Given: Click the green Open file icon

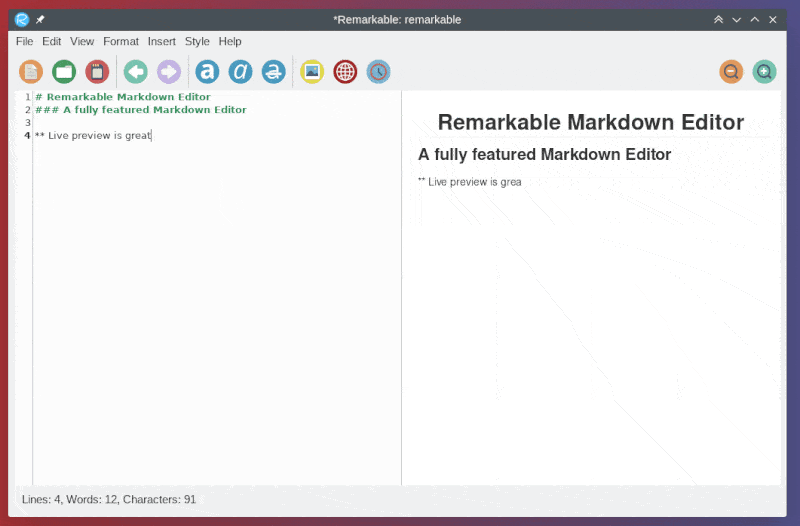Looking at the screenshot, I should coord(64,71).
